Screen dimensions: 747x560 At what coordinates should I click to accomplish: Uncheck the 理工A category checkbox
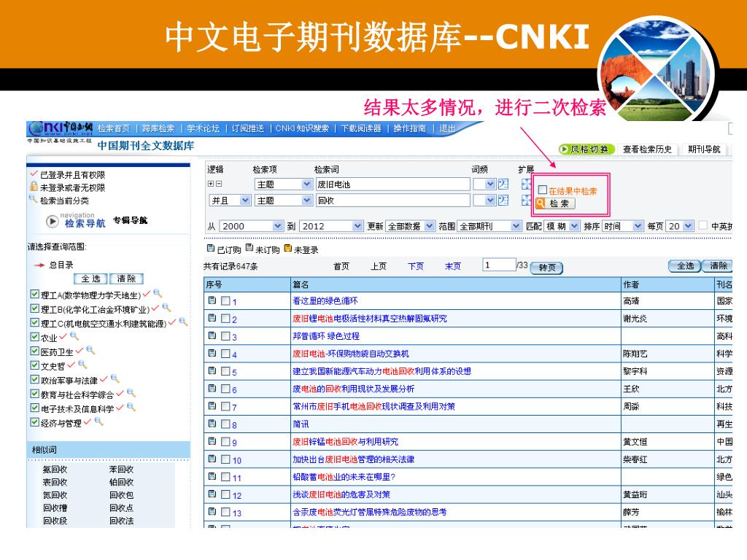[34, 295]
